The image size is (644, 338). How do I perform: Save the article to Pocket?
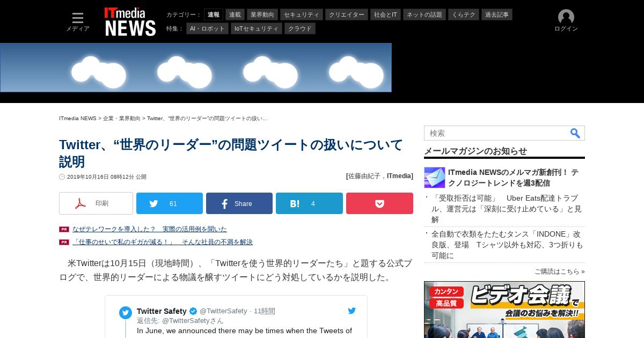coord(379,203)
